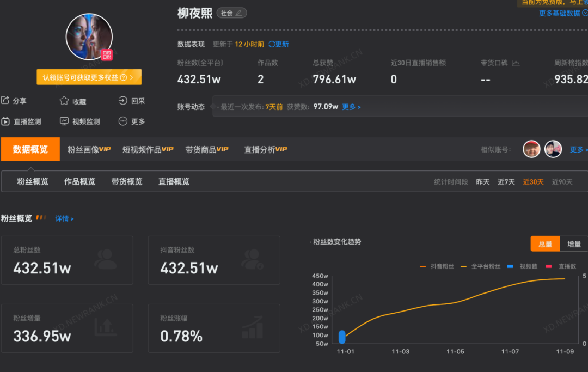Click the edit pencil on 社会 tag
Image resolution: width=588 pixels, height=372 pixels.
238,13
